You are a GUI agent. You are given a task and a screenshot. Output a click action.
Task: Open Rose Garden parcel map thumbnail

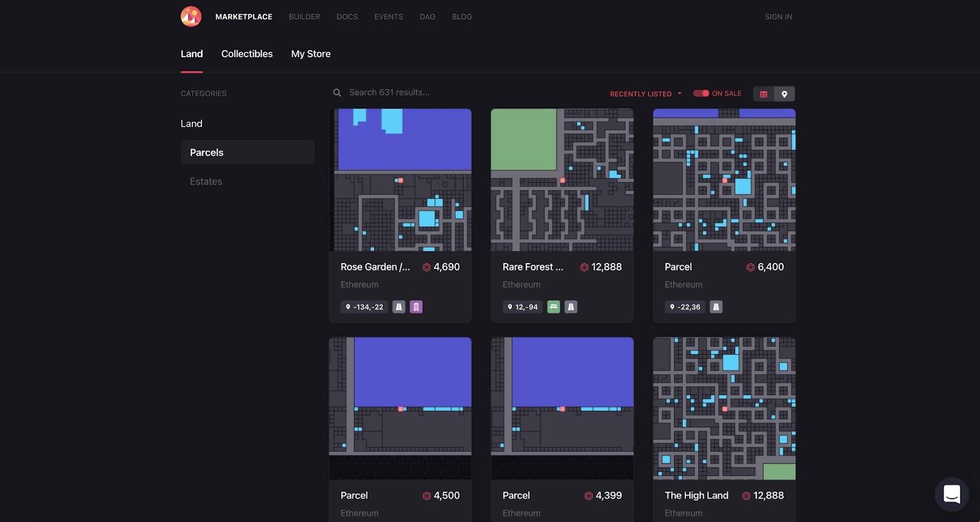click(x=401, y=180)
